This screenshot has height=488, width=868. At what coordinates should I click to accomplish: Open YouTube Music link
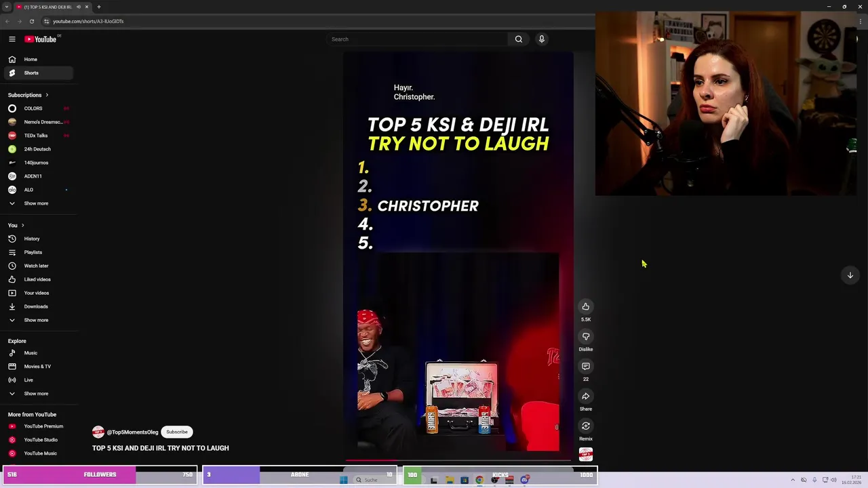37,453
